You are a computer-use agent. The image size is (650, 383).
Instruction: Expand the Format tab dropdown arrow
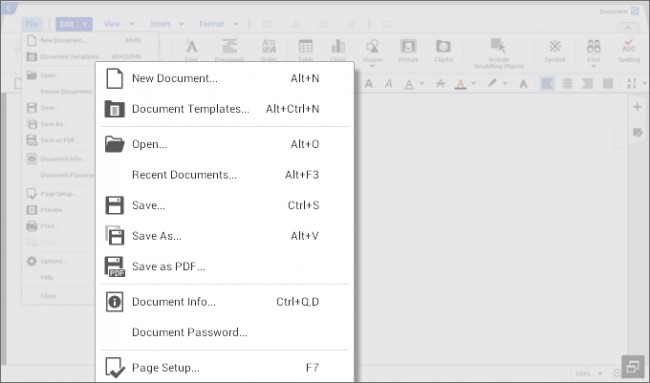tap(235, 24)
